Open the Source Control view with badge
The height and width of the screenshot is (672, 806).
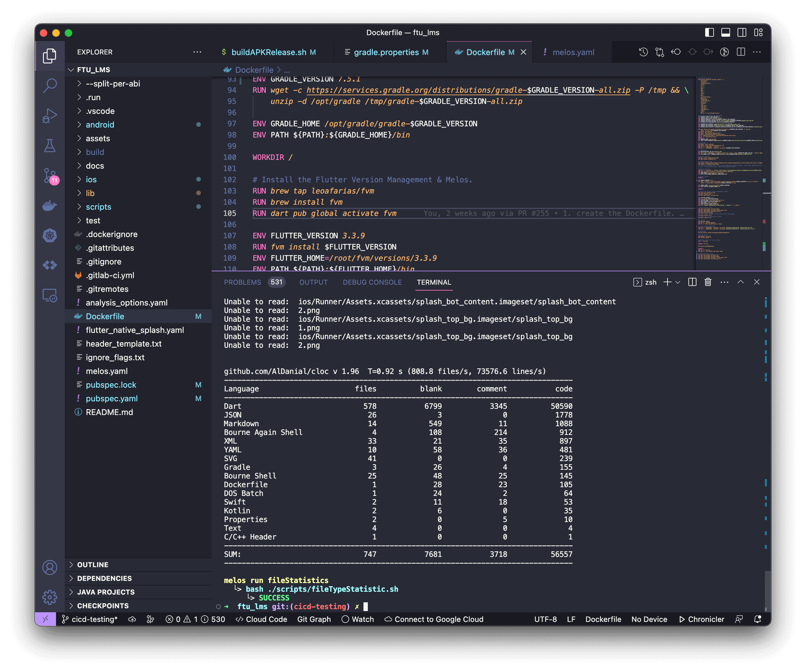(x=50, y=176)
